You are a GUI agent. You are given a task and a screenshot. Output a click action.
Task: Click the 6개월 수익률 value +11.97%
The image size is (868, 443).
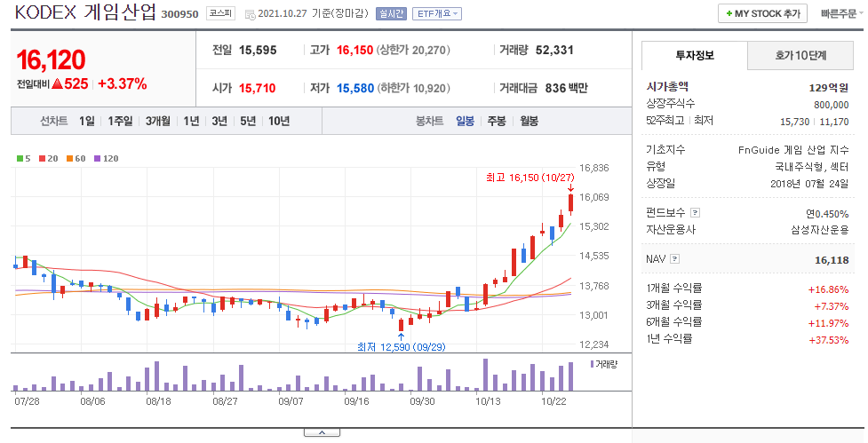pyautogui.click(x=828, y=323)
